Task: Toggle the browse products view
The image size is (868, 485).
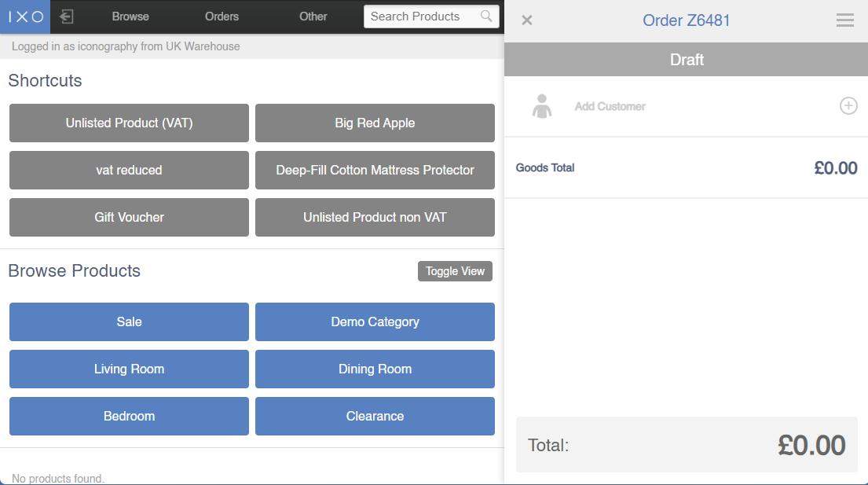Action: (455, 271)
